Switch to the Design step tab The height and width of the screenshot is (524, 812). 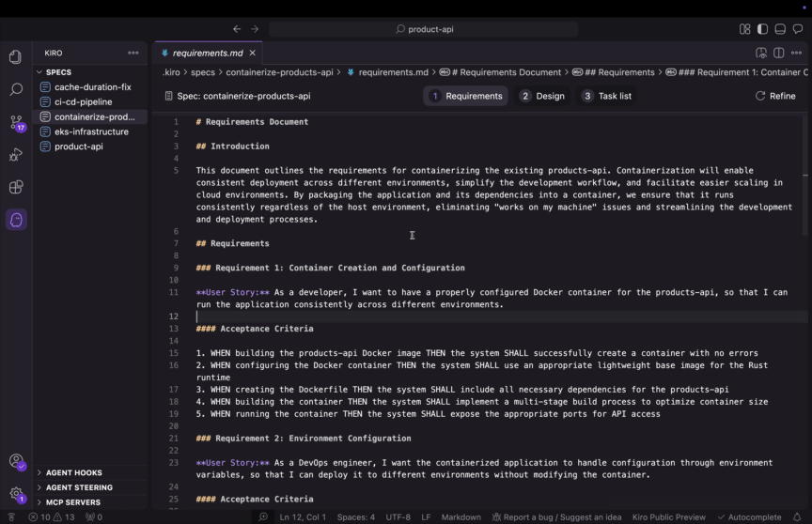coord(542,96)
